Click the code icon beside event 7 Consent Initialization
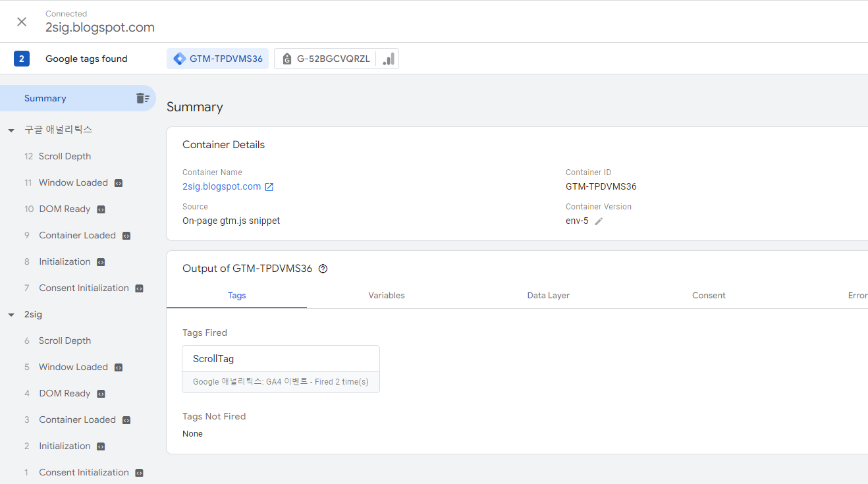 tap(139, 288)
